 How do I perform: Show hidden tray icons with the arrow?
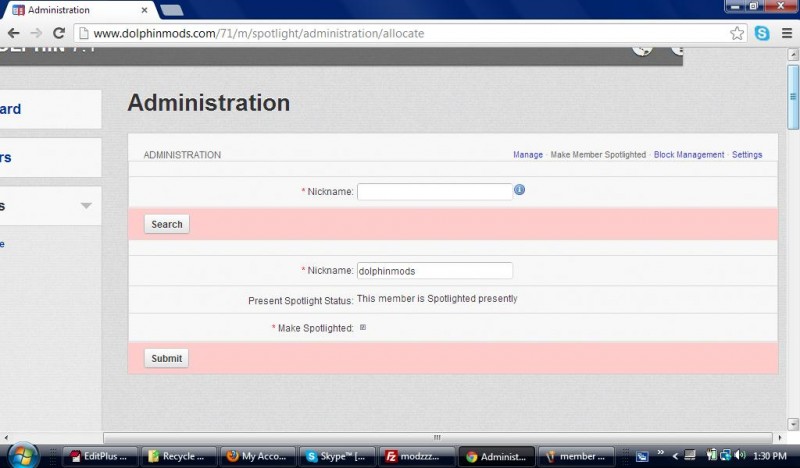(674, 456)
